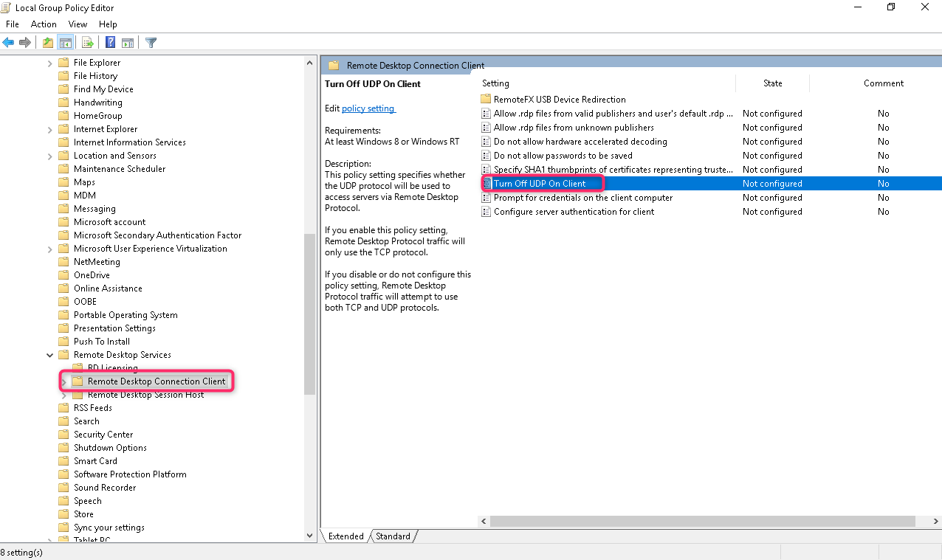Select the OneDrive folder in the tree

(x=92, y=274)
